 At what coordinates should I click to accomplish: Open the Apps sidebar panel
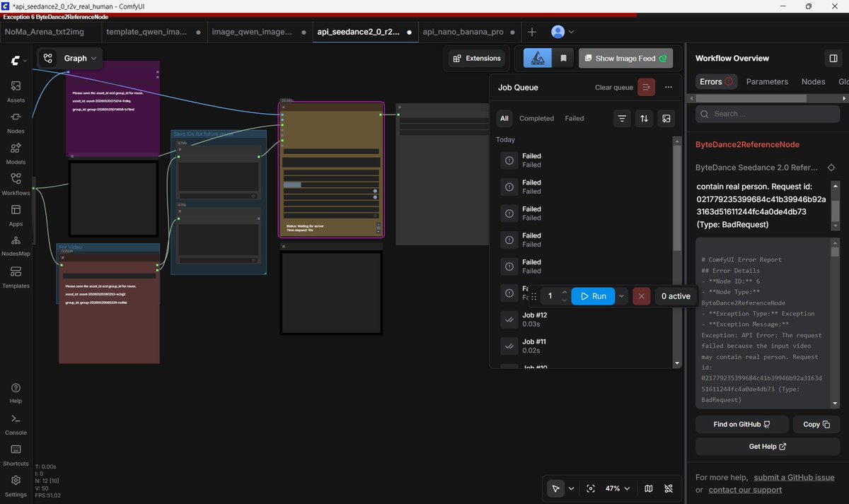16,215
